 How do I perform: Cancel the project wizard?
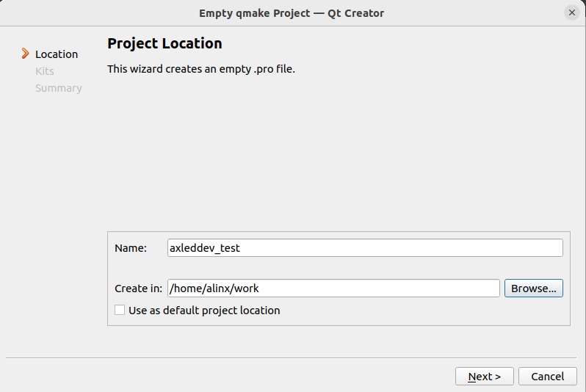click(548, 377)
